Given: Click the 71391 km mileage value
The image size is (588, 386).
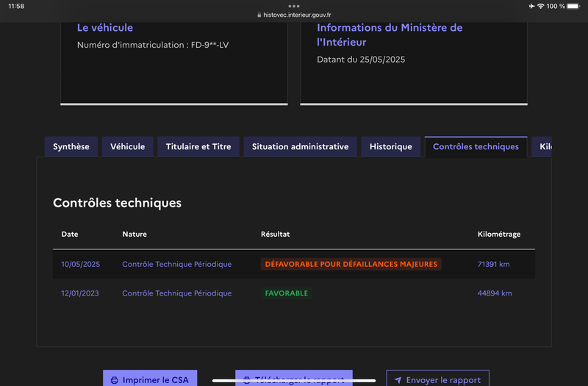Looking at the screenshot, I should [493, 264].
